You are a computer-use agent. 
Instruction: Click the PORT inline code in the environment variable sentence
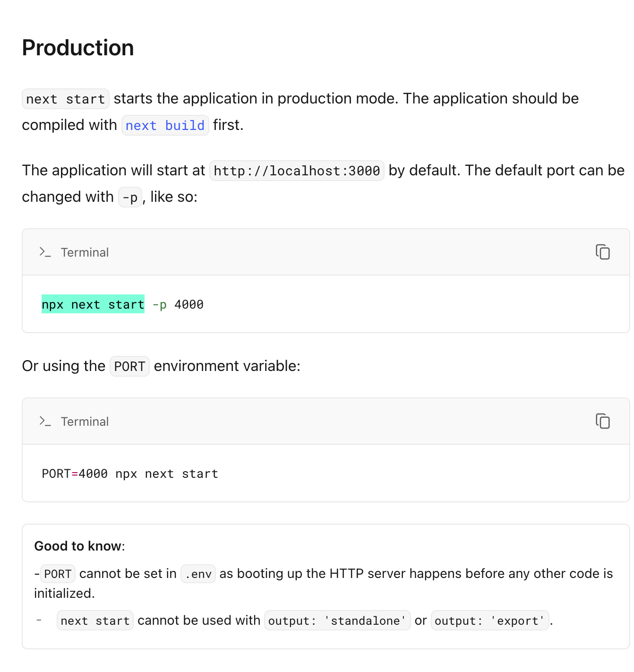pyautogui.click(x=129, y=366)
